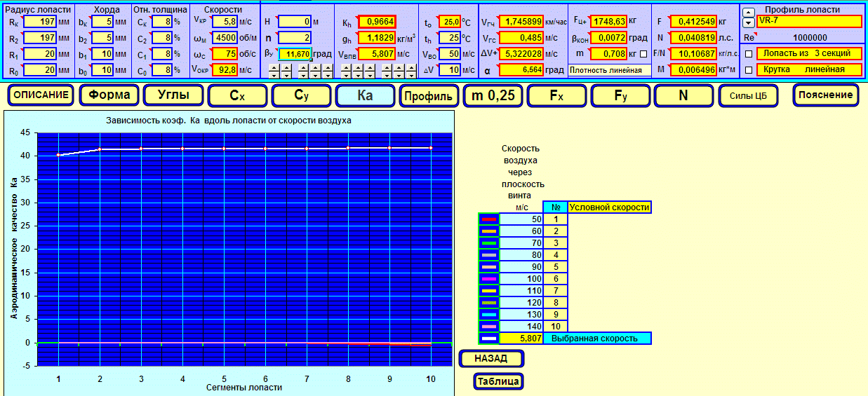This screenshot has height=396, width=868.
Task: Select previous blade profile with up arrow
Action: point(748,13)
